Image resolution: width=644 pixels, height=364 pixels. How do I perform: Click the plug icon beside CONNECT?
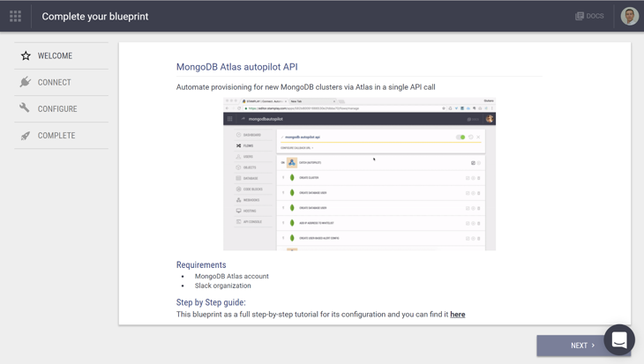(25, 82)
